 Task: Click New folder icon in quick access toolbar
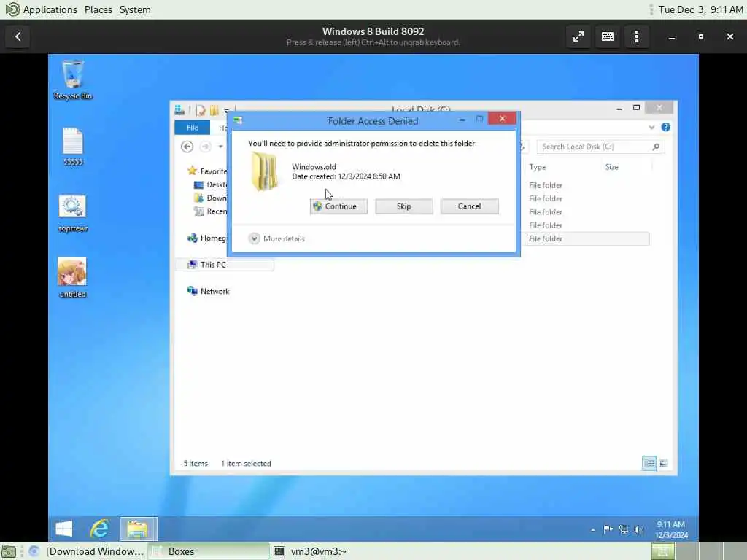[214, 111]
